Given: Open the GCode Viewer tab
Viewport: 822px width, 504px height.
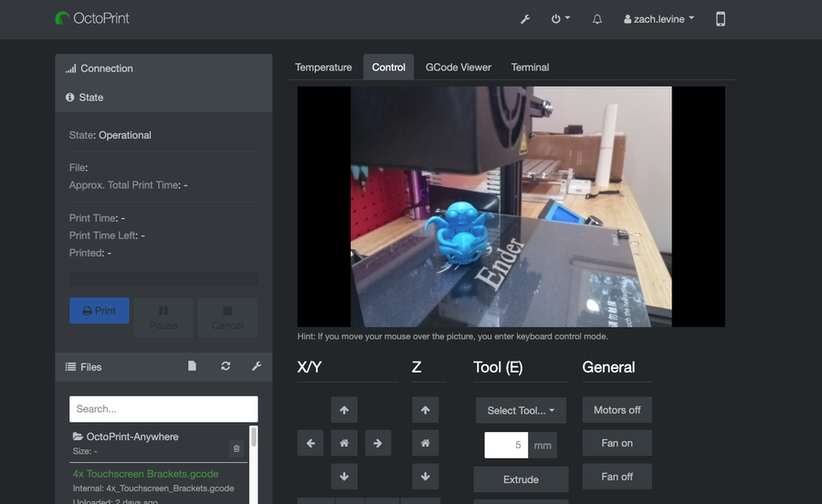Looking at the screenshot, I should (x=458, y=68).
